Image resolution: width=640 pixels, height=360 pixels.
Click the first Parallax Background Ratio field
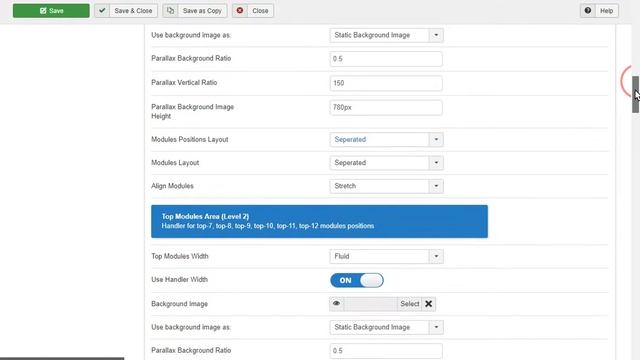click(x=386, y=59)
